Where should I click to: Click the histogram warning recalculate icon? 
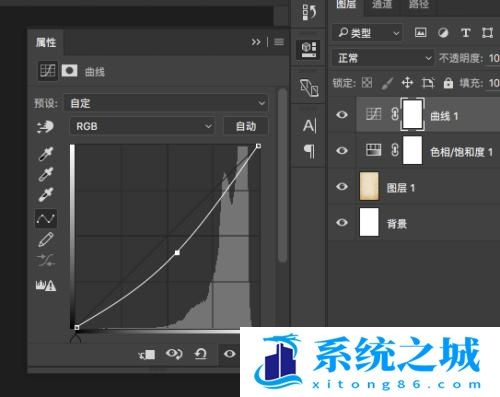click(46, 285)
